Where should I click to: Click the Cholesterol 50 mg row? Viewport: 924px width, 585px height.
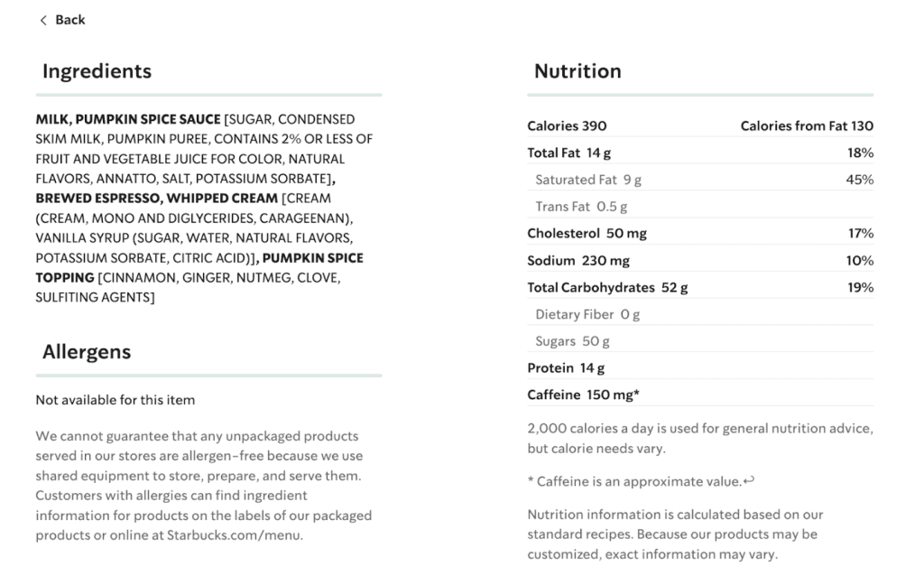700,234
